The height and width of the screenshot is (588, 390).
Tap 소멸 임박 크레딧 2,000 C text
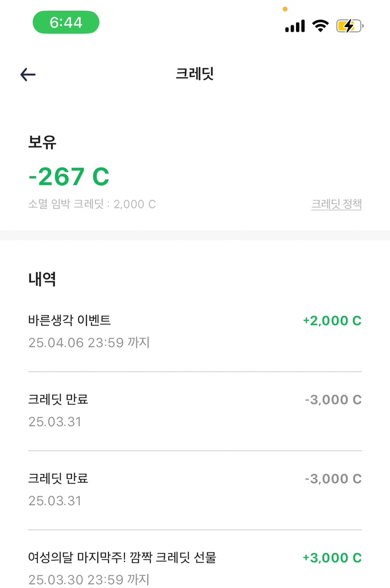pos(92,204)
